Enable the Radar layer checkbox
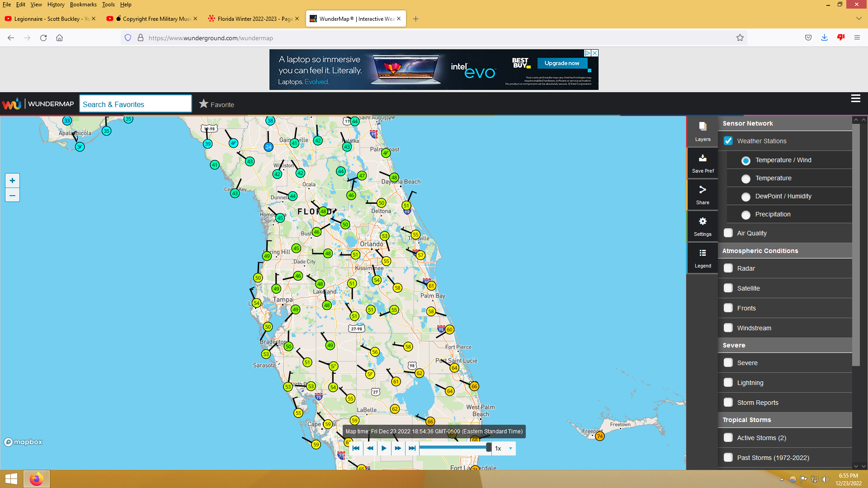 (x=728, y=268)
